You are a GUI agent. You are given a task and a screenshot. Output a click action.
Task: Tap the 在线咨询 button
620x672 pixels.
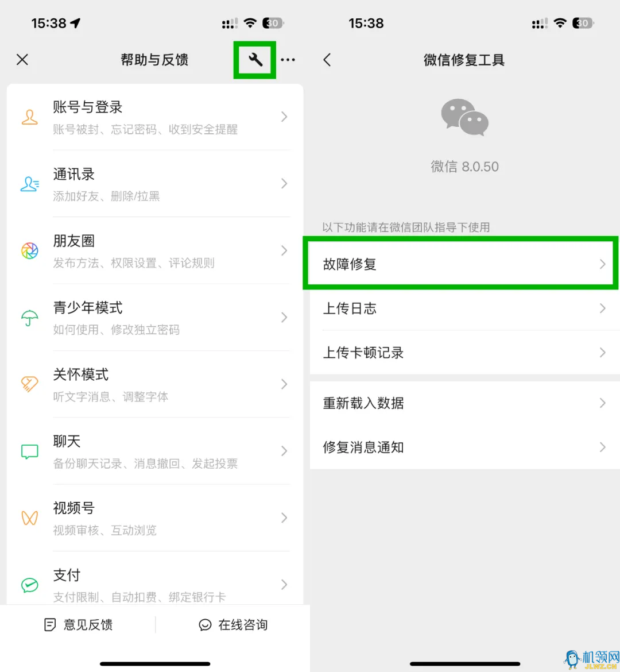click(233, 624)
